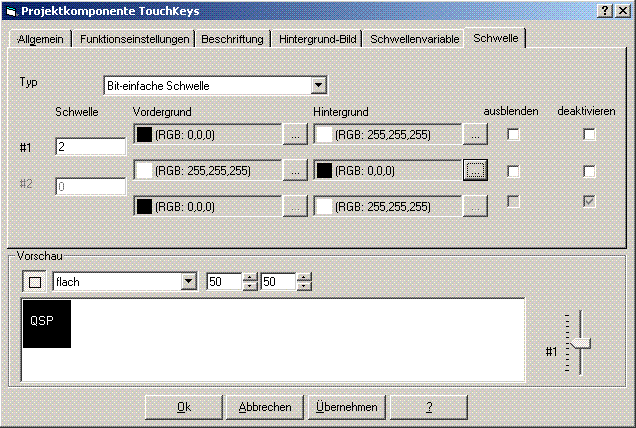Click the small preview square button in Vorschau
Image resolution: width=636 pixels, height=428 pixels.
point(35,282)
